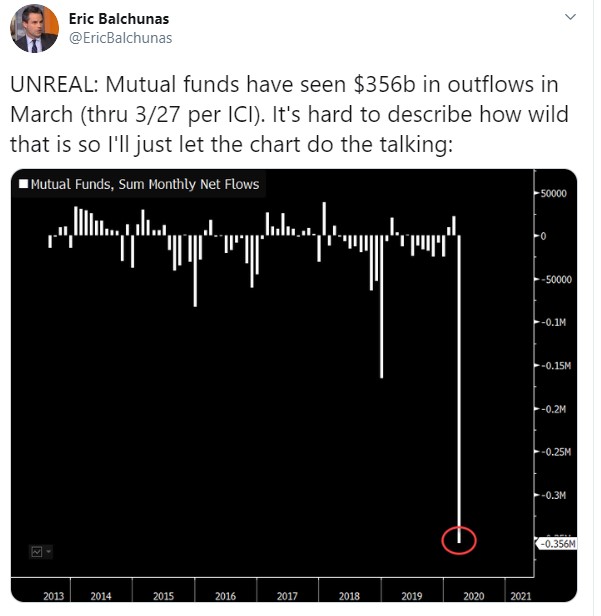Viewport: 601px width, 616px height.
Task: Click the large late-2018 outflow bar
Action: click(381, 306)
